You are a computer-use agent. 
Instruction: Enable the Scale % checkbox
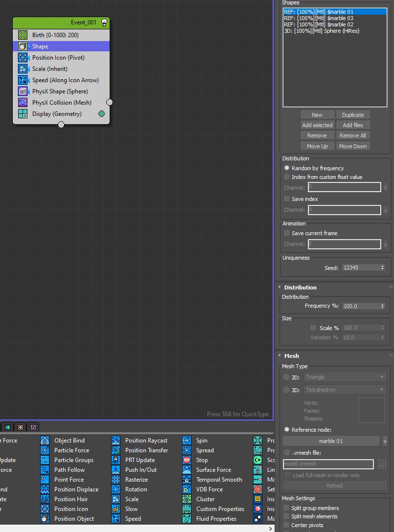click(313, 328)
